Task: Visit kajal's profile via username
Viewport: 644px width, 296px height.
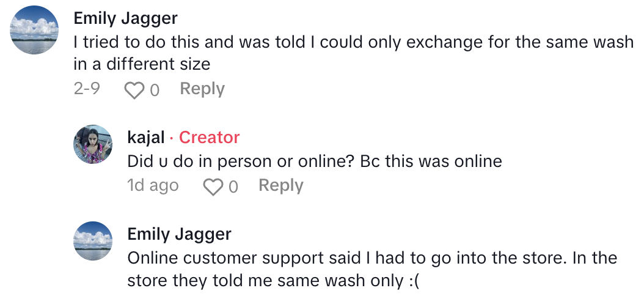Action: click(146, 138)
